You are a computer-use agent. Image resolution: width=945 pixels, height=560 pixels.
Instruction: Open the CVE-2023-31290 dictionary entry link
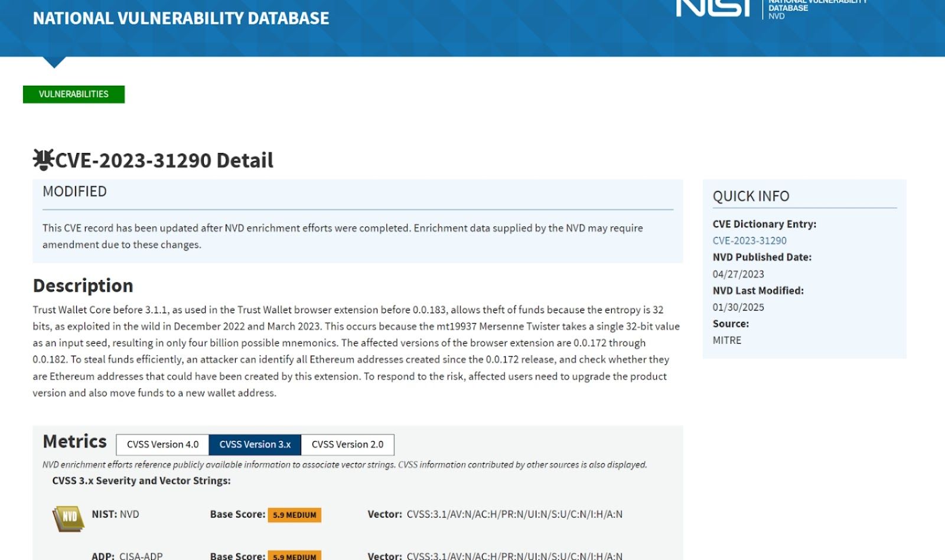pos(750,240)
